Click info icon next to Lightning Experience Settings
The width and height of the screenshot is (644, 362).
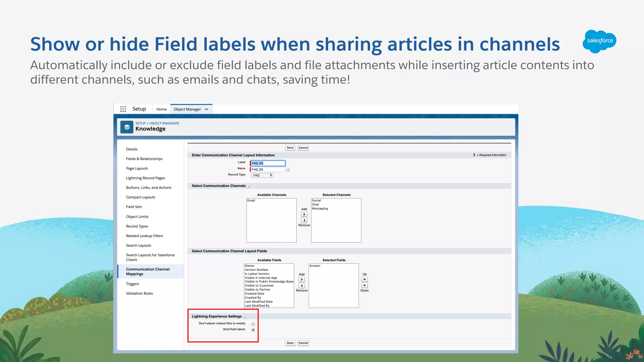pos(245,317)
